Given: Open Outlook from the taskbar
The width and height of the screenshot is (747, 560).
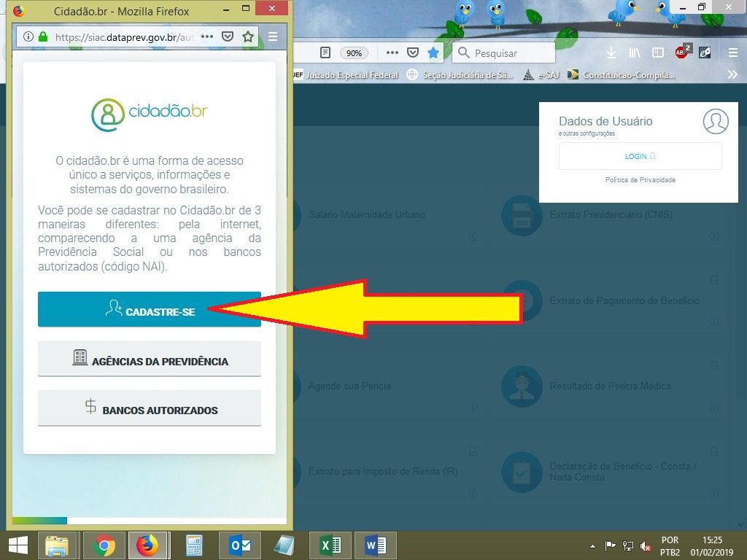Looking at the screenshot, I should coord(239,545).
